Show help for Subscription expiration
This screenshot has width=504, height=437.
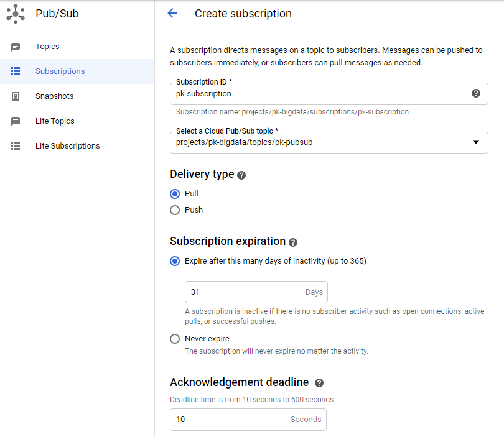pyautogui.click(x=293, y=242)
